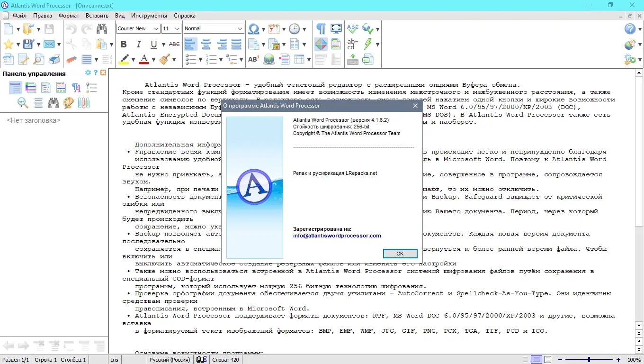The width and height of the screenshot is (644, 364).
Task: Click the info@atlantiswordprocessor.com link
Action: (337, 236)
